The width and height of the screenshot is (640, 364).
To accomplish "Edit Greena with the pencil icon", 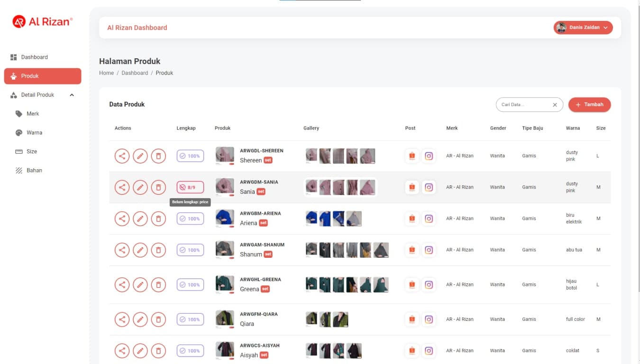I will (x=140, y=284).
